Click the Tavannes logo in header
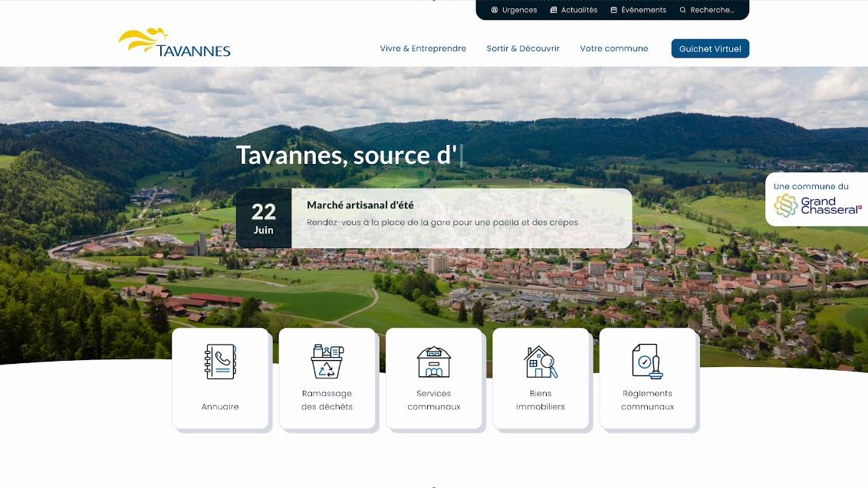Viewport: 868px width, 488px height. 175,43
